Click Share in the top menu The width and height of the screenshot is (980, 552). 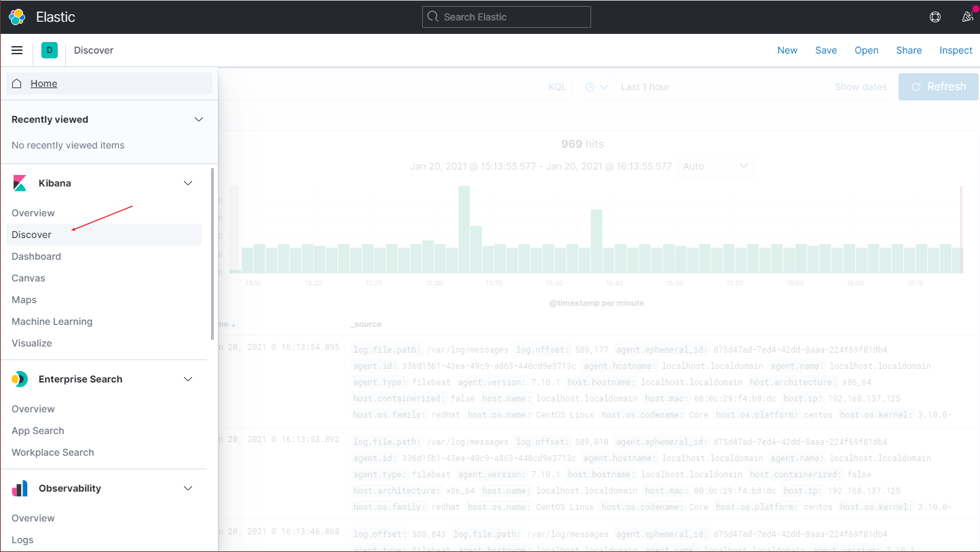point(909,50)
